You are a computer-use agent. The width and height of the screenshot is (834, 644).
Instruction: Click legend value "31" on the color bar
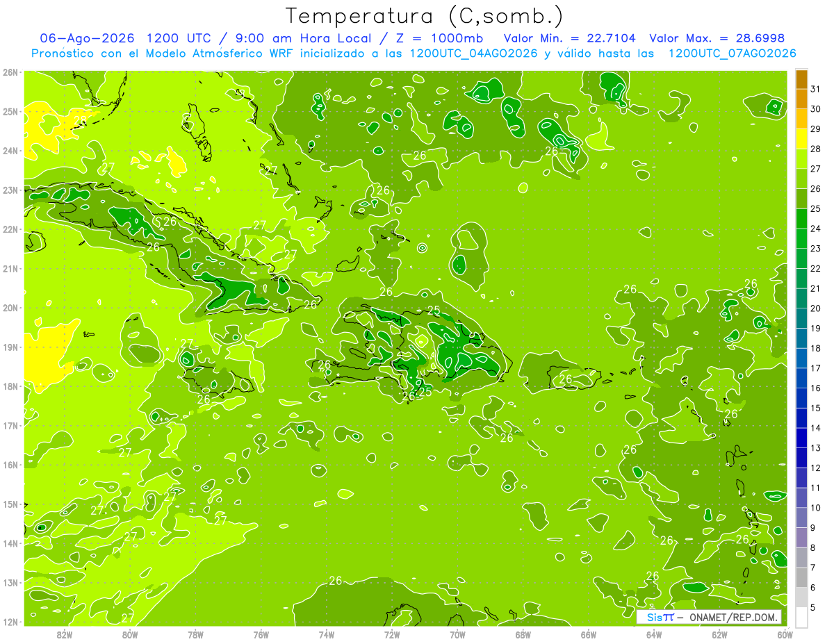click(x=815, y=88)
